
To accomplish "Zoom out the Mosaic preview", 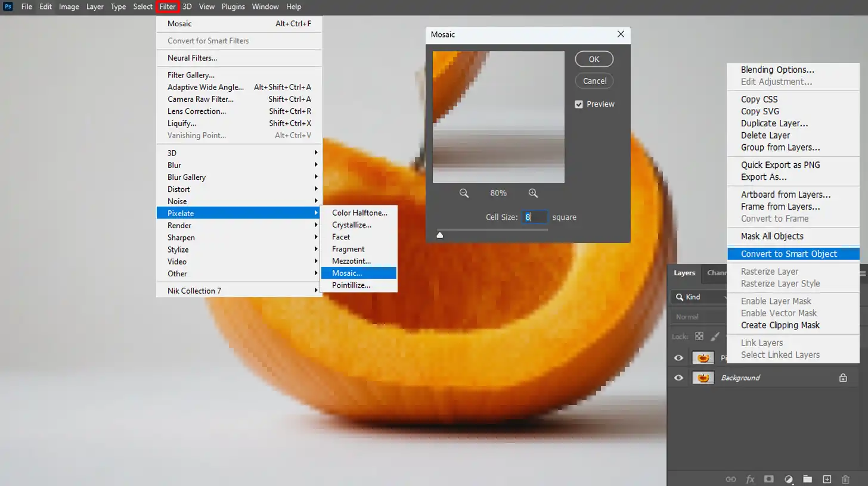I will [x=464, y=193].
